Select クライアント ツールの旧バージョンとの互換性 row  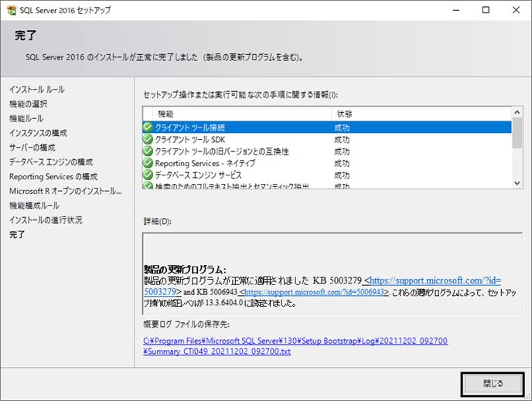click(327, 151)
